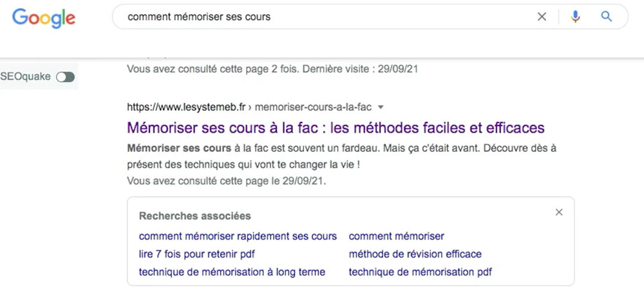Submit search using magnifying glass icon
This screenshot has width=644, height=302.
click(x=606, y=17)
